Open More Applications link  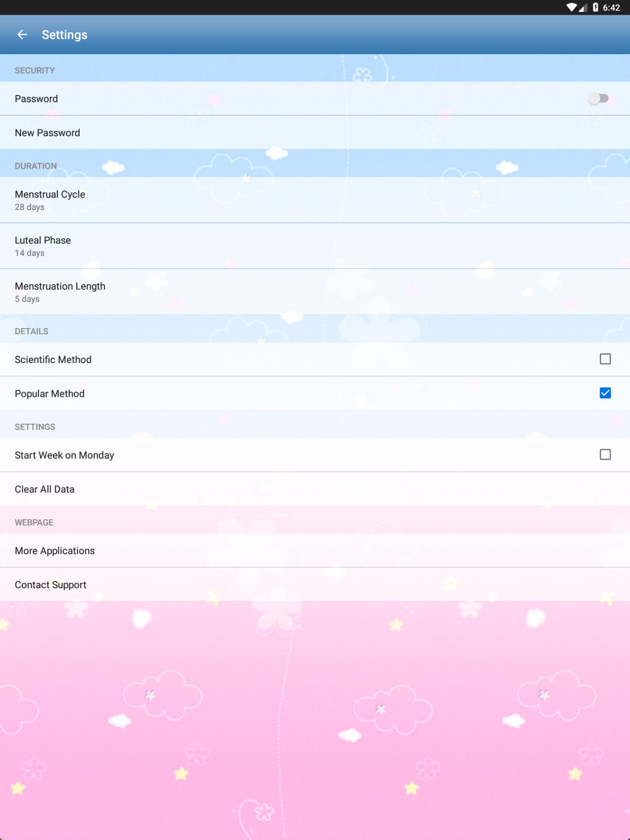[315, 550]
